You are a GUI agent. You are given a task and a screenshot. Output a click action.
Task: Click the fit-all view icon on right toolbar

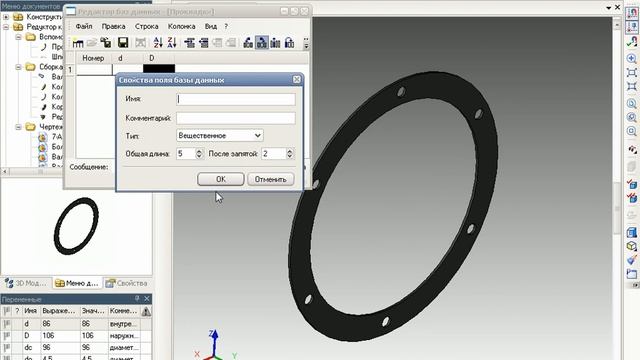pyautogui.click(x=631, y=87)
